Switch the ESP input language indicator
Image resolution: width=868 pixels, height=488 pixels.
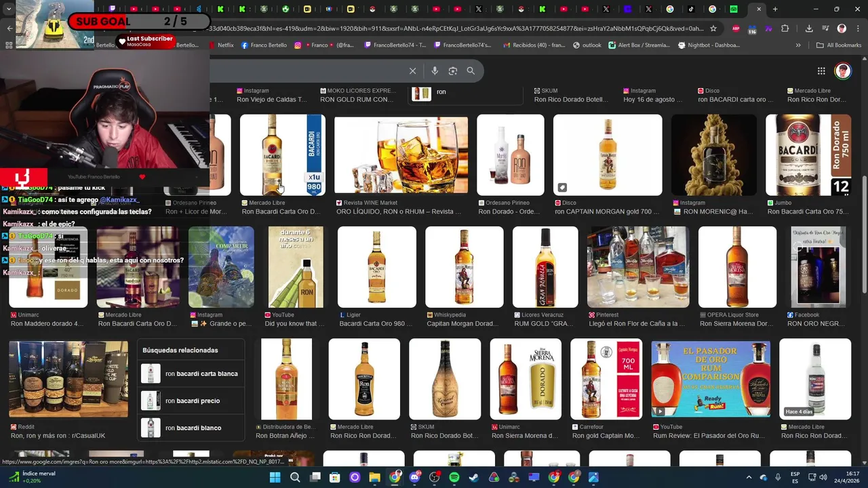coord(795,477)
